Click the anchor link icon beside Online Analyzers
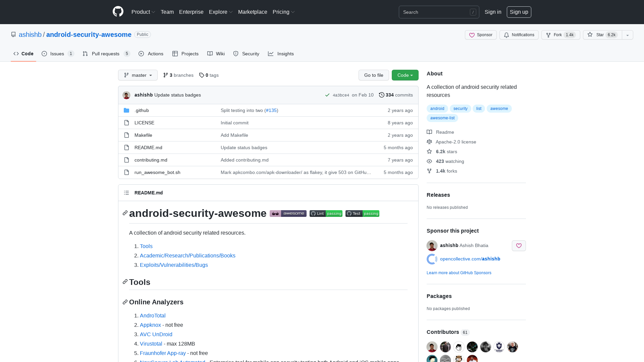Viewport: 644px width, 362px height. point(125,302)
